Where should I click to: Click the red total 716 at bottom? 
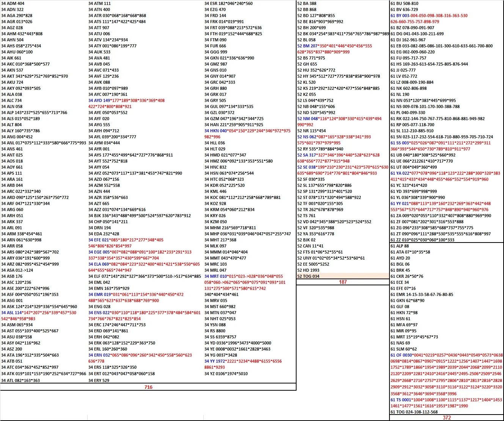pyautogui.click(x=148, y=387)
